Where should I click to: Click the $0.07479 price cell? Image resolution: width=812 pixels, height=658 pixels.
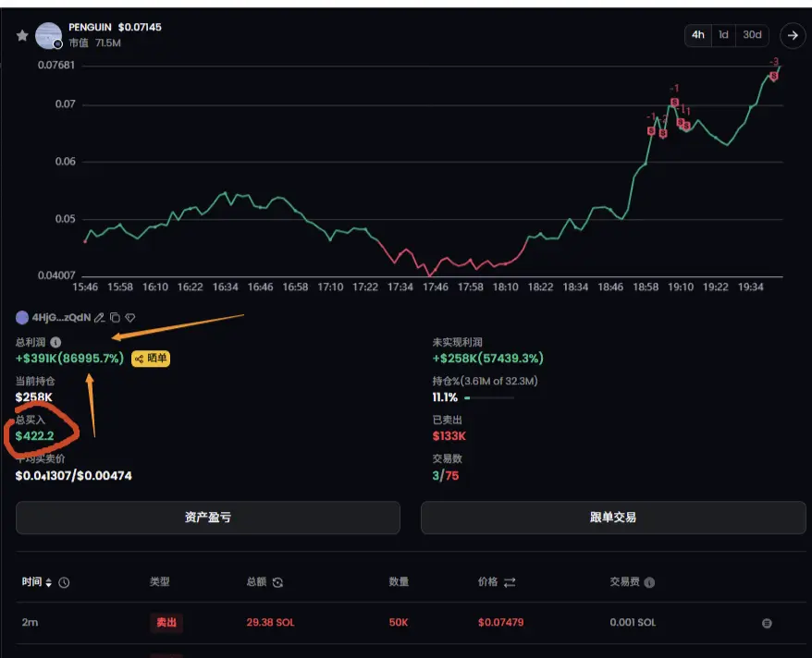500,622
